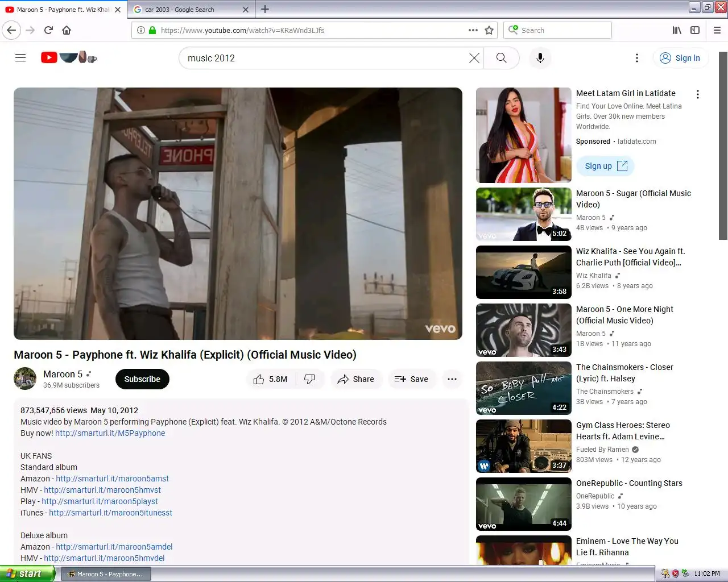Viewport: 728px width, 582px height.
Task: Open the smarturl.it/maroon5hmvst HMV link
Action: coord(102,490)
